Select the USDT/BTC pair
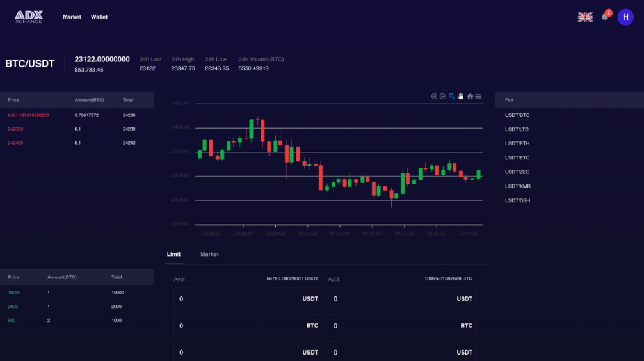The image size is (644, 361). tap(517, 115)
